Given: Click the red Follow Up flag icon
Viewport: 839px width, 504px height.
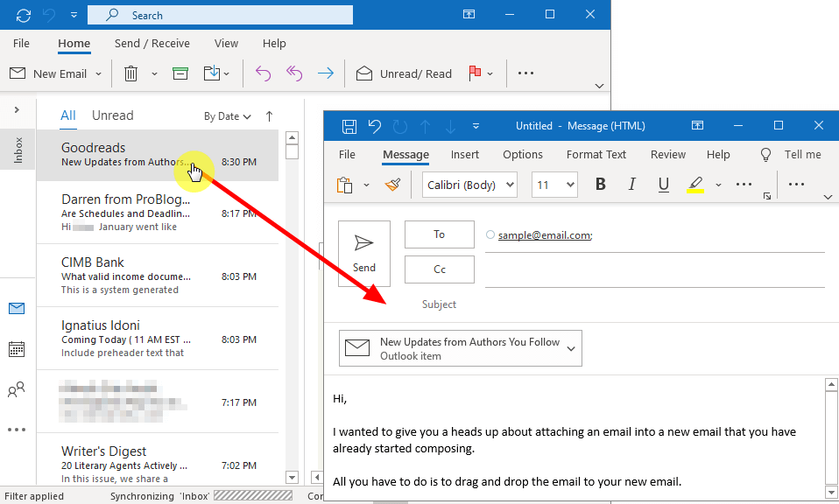Looking at the screenshot, I should pos(475,73).
